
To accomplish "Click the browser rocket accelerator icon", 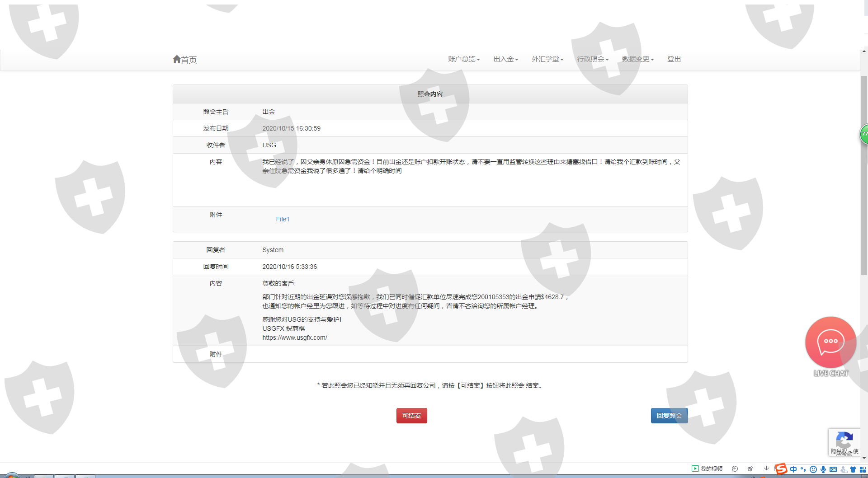I will [x=750, y=469].
